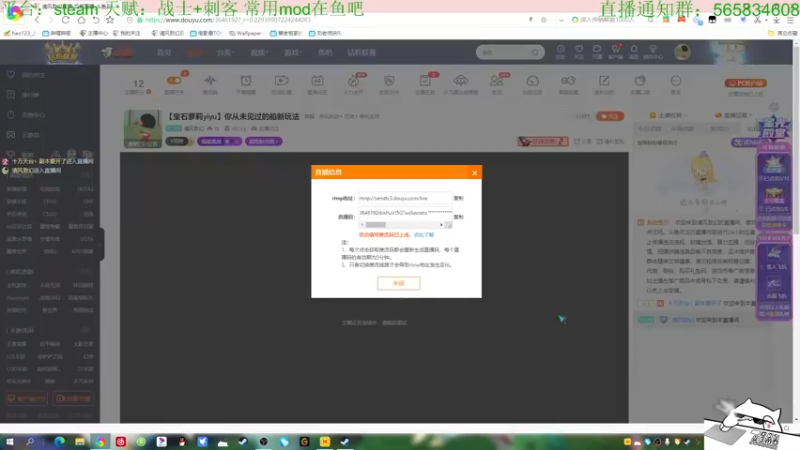Image resolution: width=800 pixels, height=450 pixels.
Task: Go to browser home page icon
Action: pyautogui.click(x=81, y=20)
